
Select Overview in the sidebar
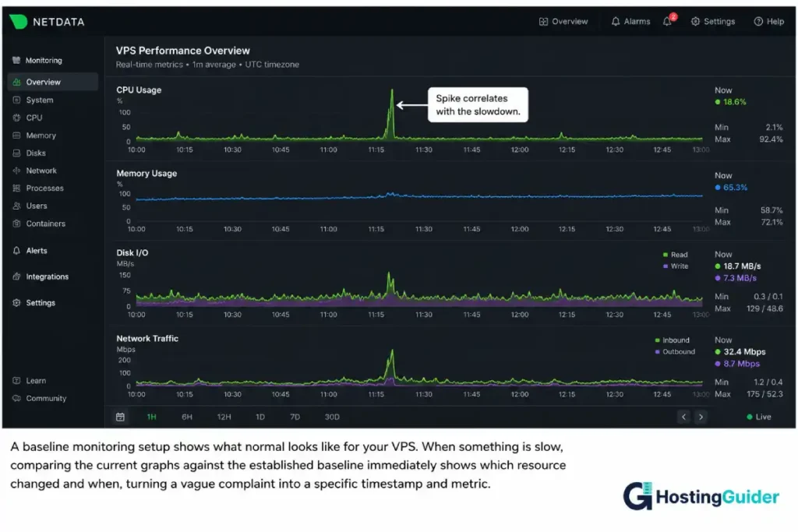tap(53, 82)
